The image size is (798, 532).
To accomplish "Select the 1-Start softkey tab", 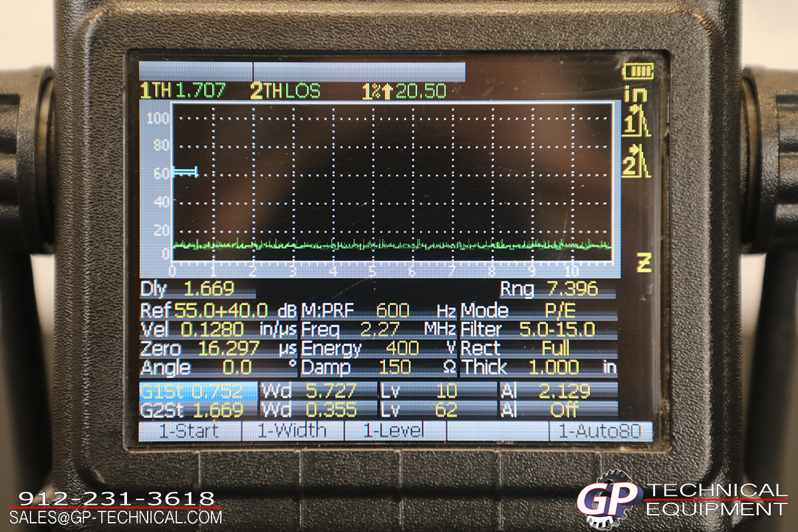I will (189, 431).
